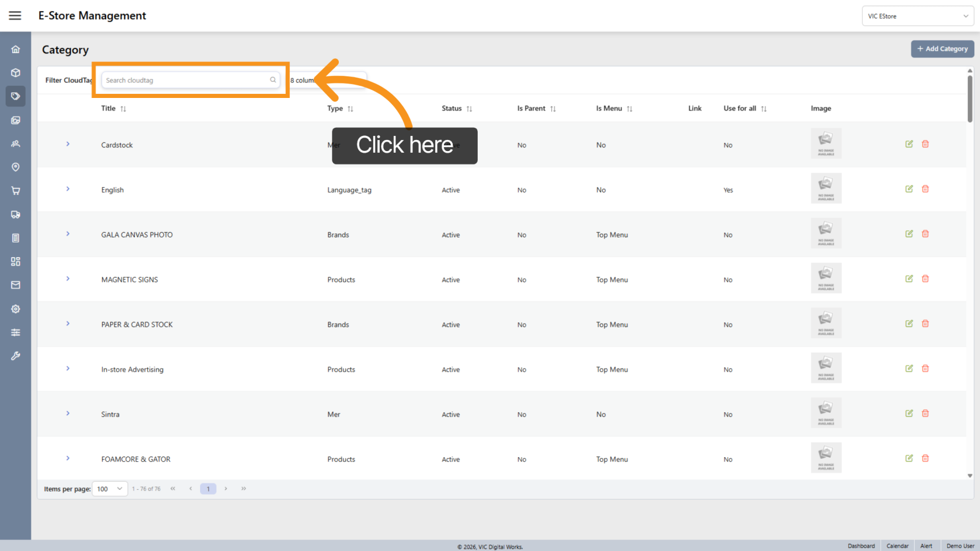Go to Home via sidebar house icon
980x551 pixels.
[x=16, y=50]
